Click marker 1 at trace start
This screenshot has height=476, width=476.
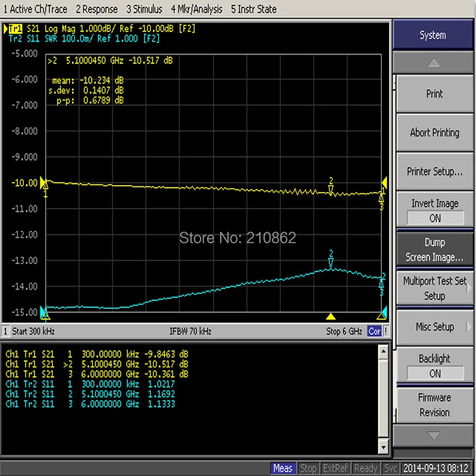tap(46, 187)
